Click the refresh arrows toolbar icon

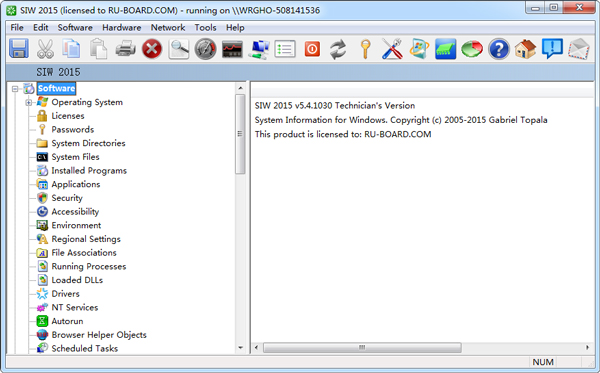click(338, 49)
